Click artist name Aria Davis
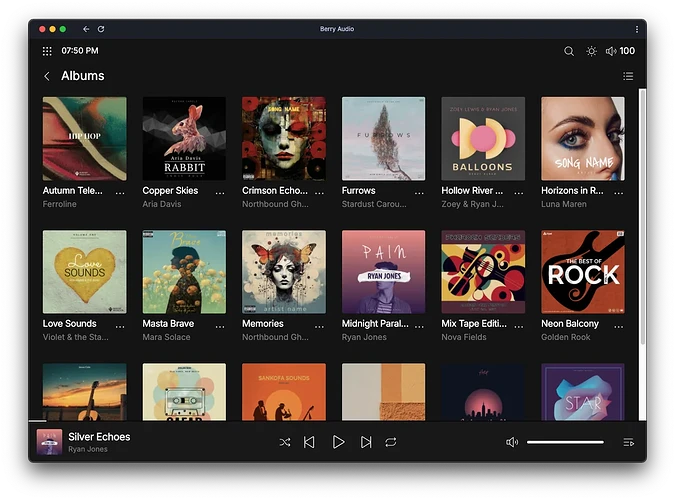Viewport: 675px width, 500px height. click(x=162, y=204)
